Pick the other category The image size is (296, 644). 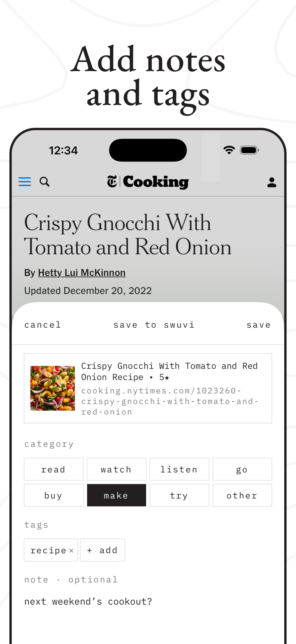(242, 495)
